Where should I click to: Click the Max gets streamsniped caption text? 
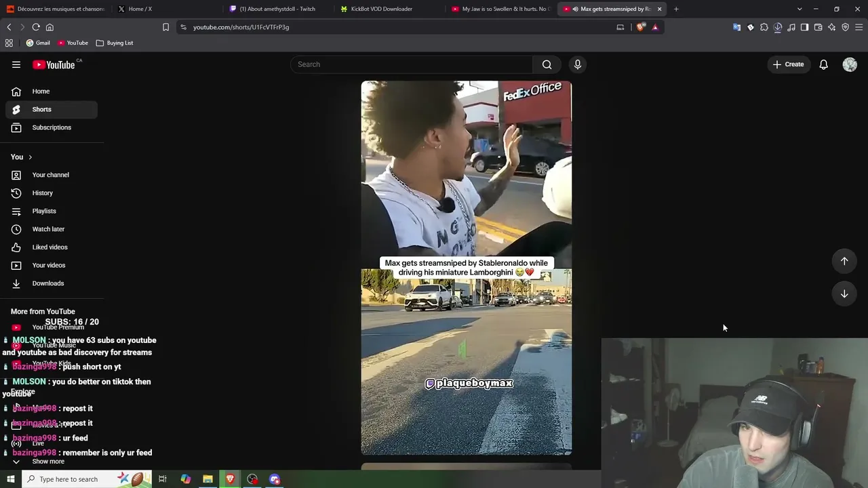467,268
